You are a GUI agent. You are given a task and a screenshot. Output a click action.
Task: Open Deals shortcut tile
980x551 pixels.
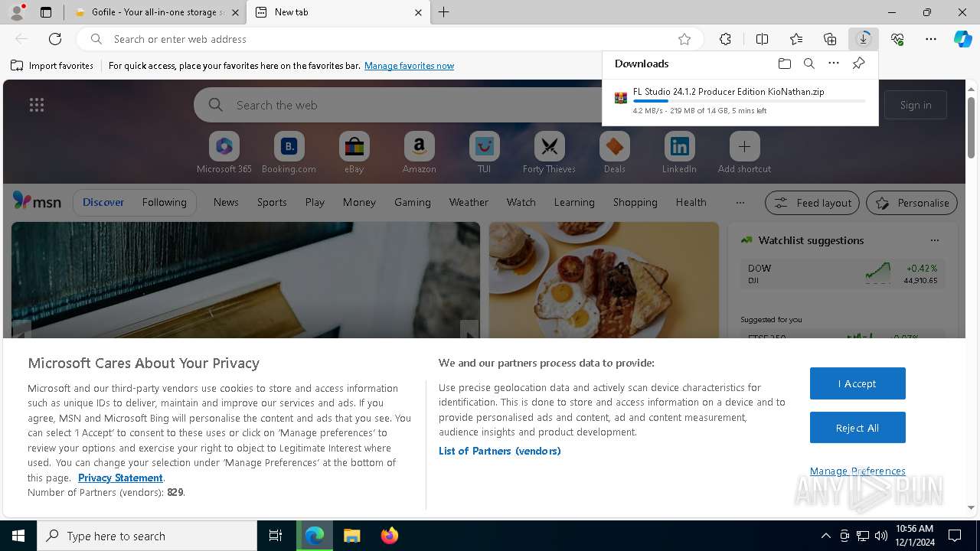[x=614, y=152]
